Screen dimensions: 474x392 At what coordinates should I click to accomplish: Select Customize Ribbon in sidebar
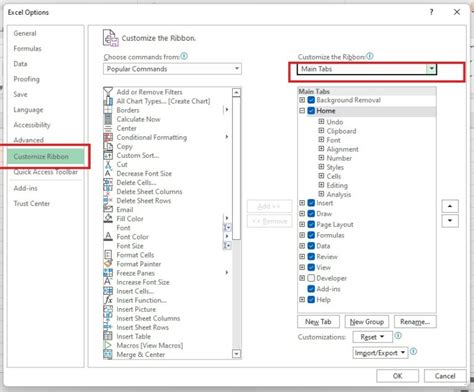pos(46,156)
